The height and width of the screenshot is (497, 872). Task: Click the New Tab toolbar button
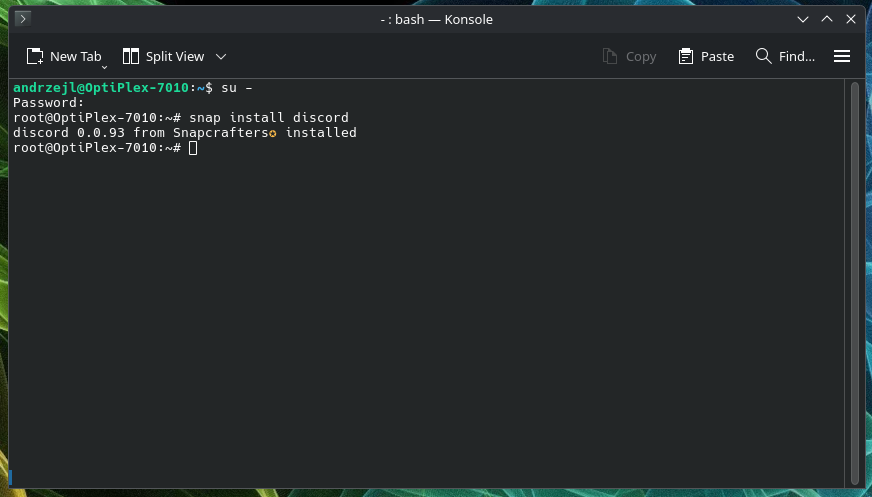(x=64, y=56)
